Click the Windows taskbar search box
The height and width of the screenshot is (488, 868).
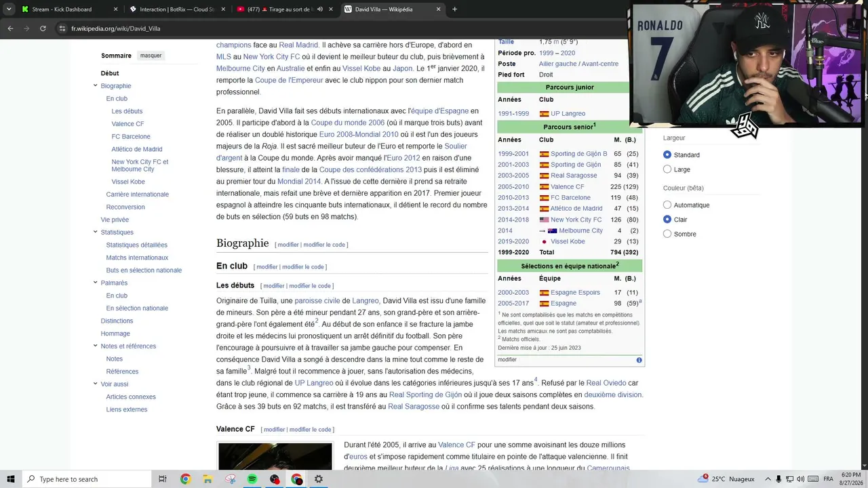86,479
